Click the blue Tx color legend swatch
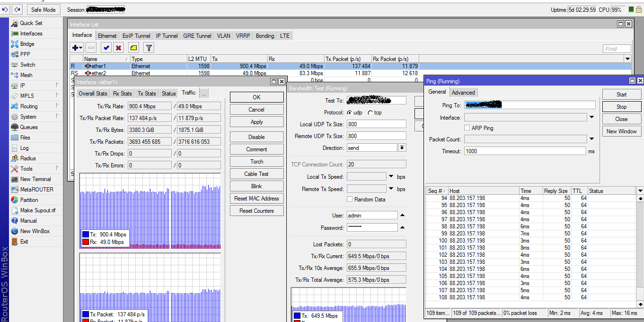The width and height of the screenshot is (644, 322). tap(86, 235)
